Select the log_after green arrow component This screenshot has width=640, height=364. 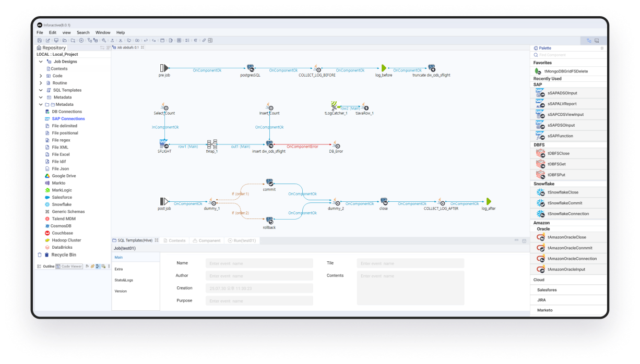(489, 202)
